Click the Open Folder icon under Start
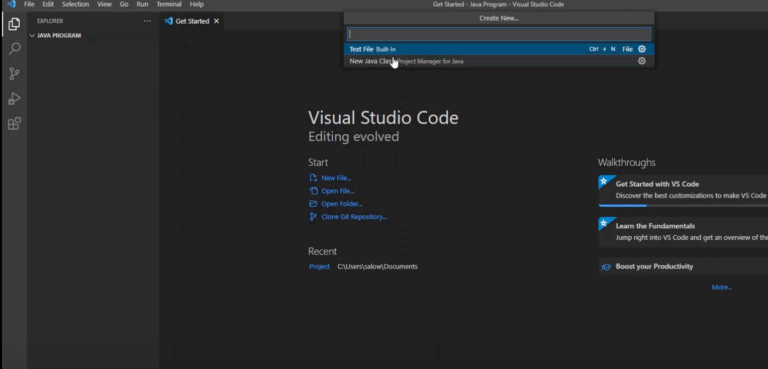The width and height of the screenshot is (768, 369). coord(313,204)
